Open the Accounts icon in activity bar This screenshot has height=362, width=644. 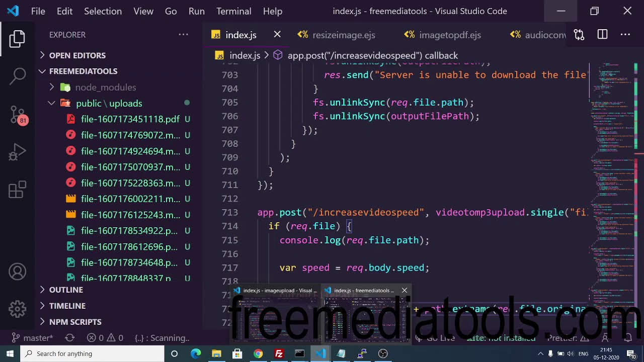point(18,272)
